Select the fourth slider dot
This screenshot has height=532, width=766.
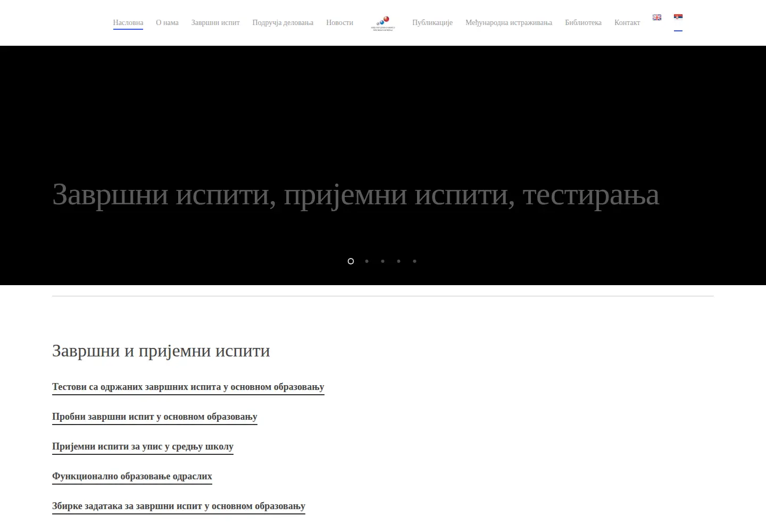click(x=398, y=261)
